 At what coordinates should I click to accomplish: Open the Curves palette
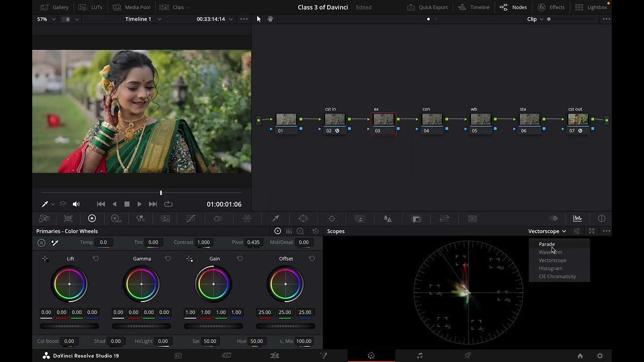point(191,219)
